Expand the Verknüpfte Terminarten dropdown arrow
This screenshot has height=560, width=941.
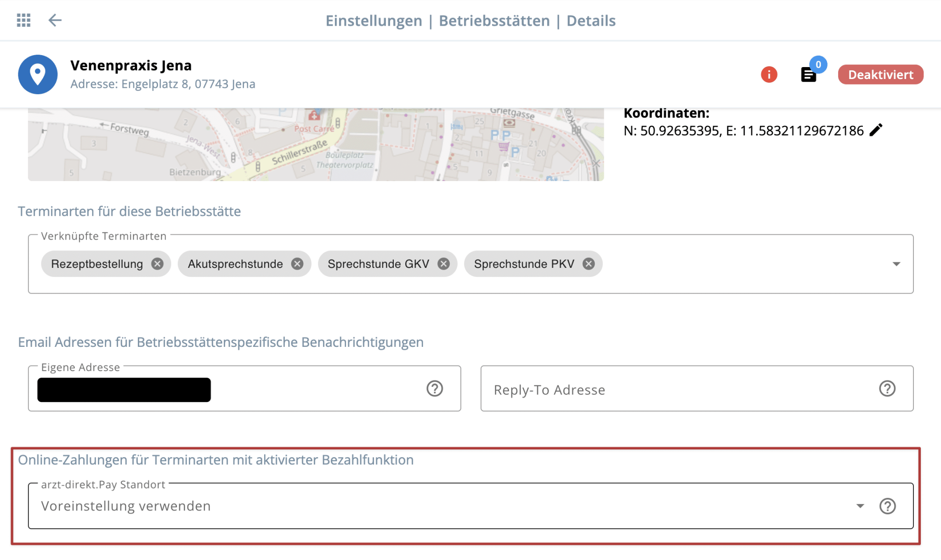pos(896,264)
